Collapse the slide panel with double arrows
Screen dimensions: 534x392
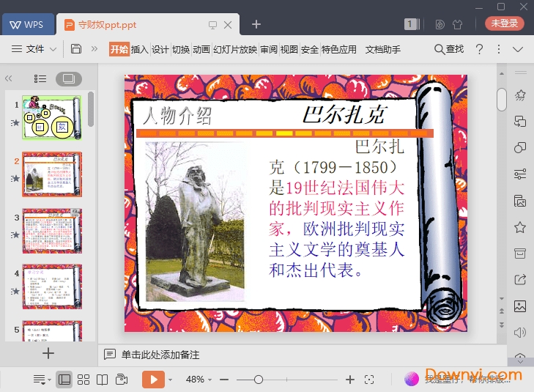coord(9,78)
